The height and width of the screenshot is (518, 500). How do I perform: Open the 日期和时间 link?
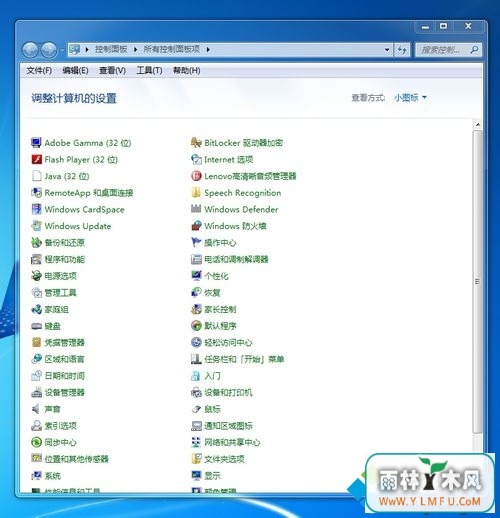[64, 376]
